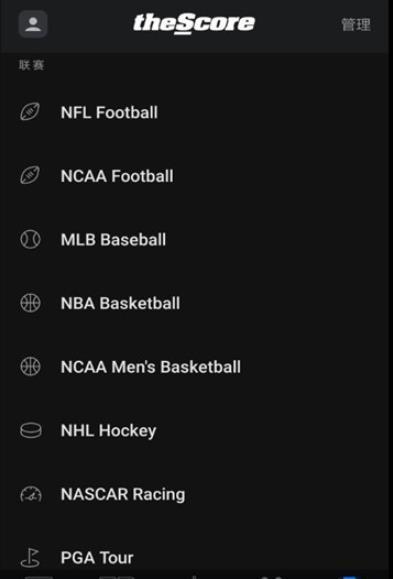The image size is (393, 579).
Task: Click the 联赛 section header
Action: [32, 65]
